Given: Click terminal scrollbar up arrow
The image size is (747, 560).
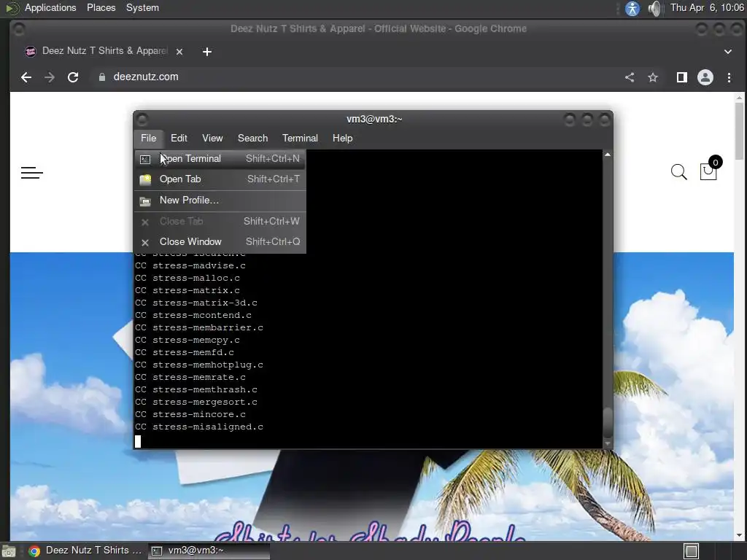Looking at the screenshot, I should point(608,155).
